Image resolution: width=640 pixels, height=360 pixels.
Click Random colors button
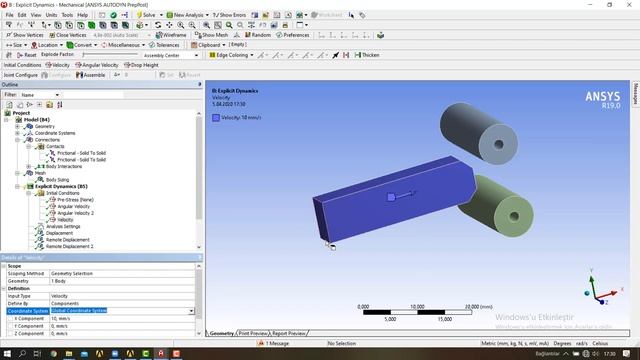tap(258, 35)
